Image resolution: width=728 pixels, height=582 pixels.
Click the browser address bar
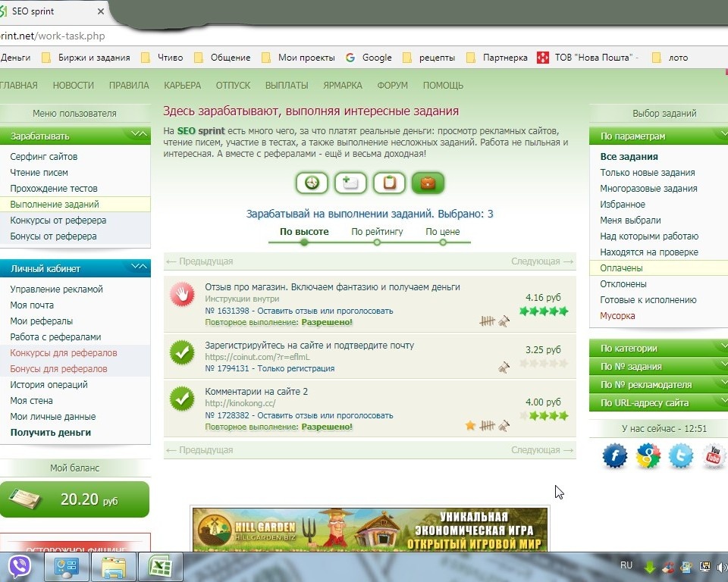pyautogui.click(x=364, y=36)
